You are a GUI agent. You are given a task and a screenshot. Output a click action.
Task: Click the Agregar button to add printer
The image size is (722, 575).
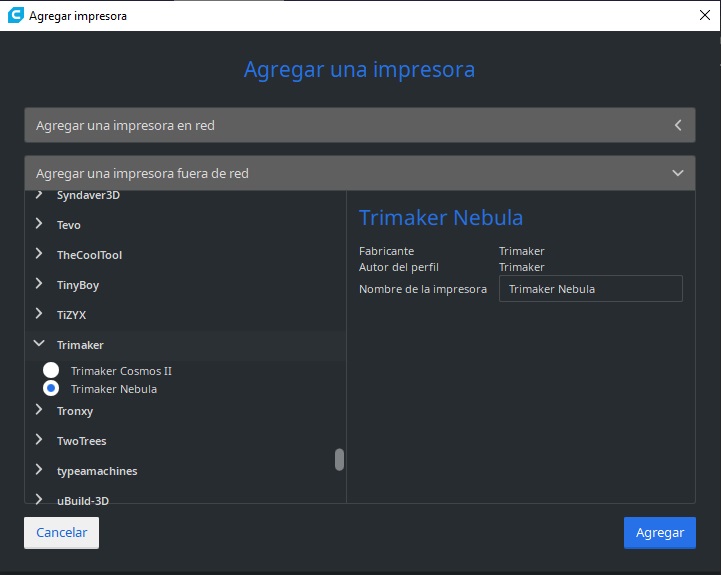tap(659, 533)
